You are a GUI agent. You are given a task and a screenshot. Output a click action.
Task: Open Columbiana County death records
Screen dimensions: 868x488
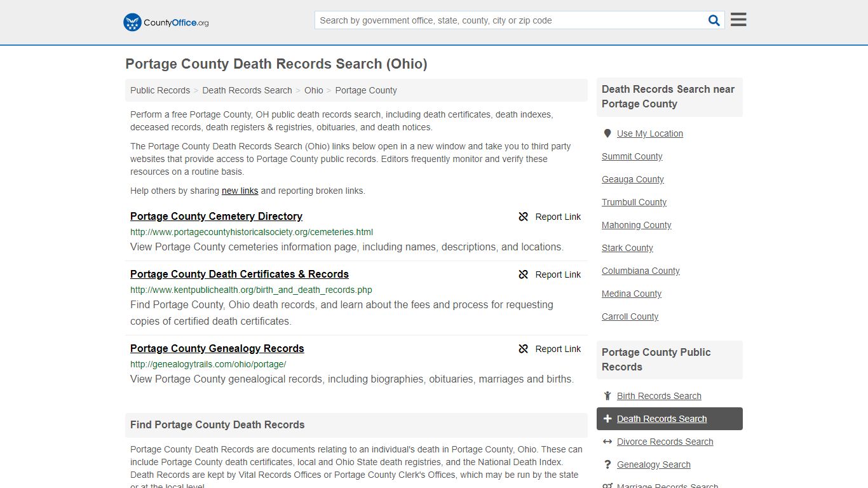pyautogui.click(x=641, y=271)
